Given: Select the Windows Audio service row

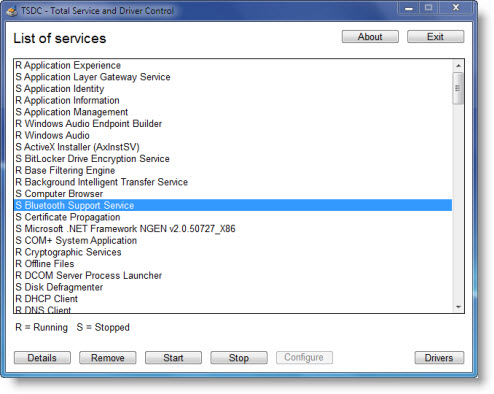Looking at the screenshot, I should [x=233, y=135].
